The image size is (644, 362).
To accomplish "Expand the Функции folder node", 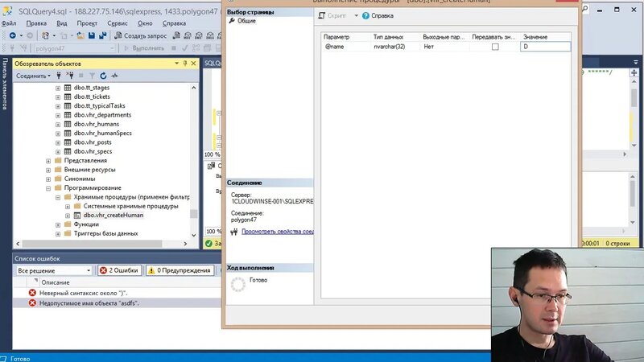I will [x=58, y=224].
